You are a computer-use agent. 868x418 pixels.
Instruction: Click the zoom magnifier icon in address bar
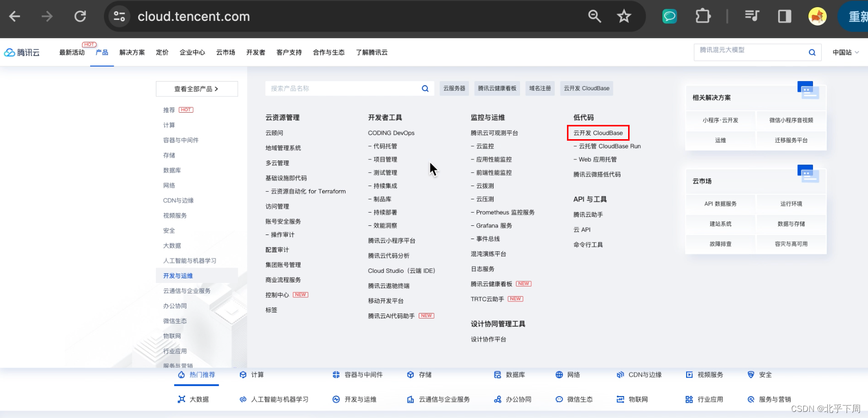tap(594, 16)
